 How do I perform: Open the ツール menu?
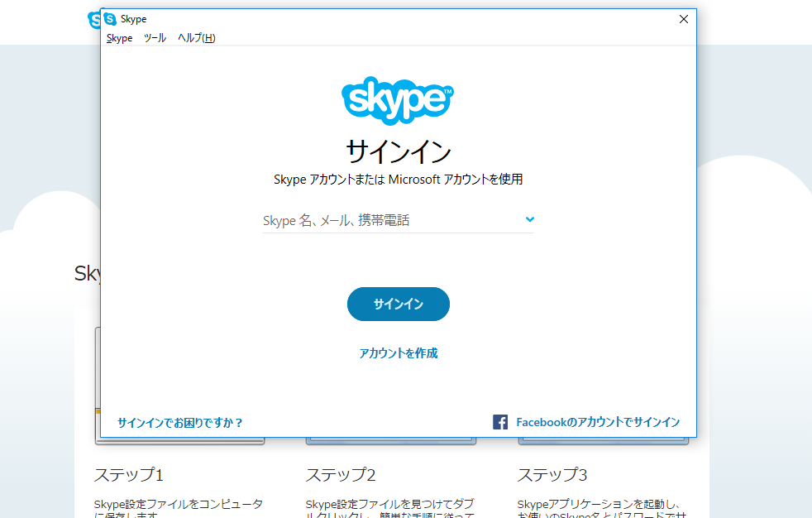[x=155, y=38]
